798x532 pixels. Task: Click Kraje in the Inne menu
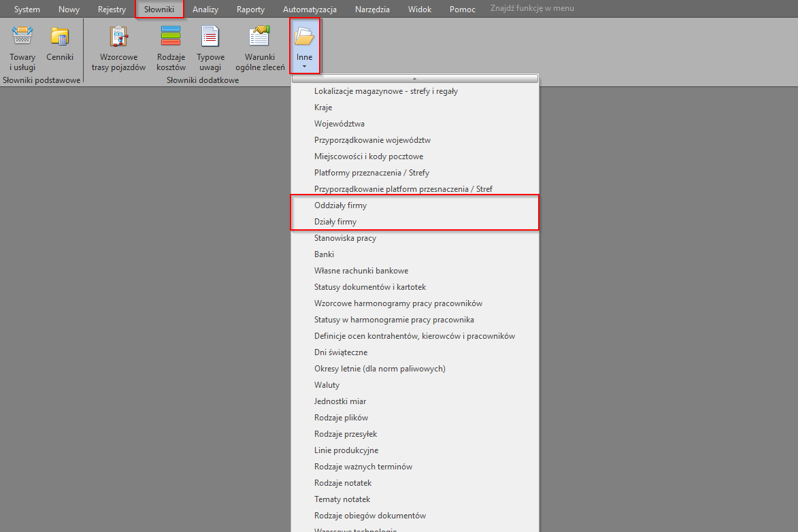[x=323, y=107]
